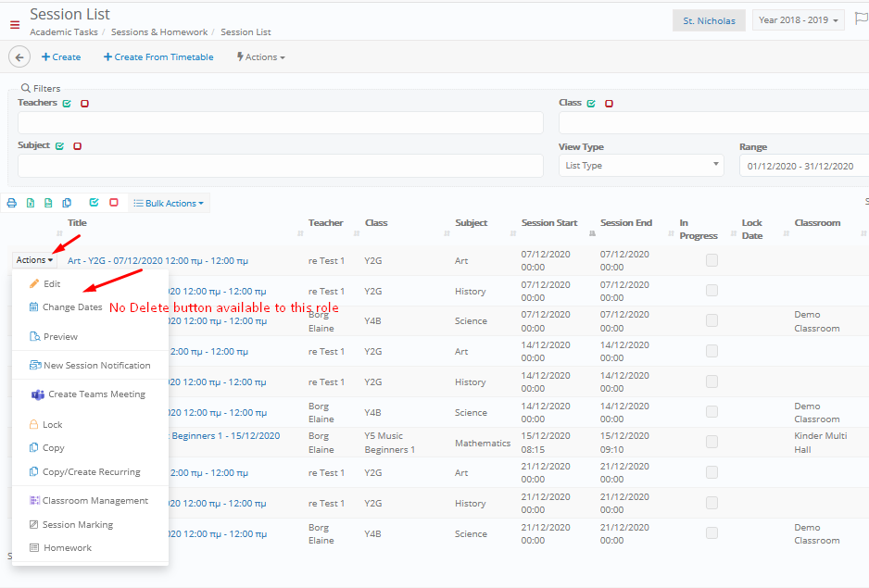Screen dimensions: 869x588
Task: Select all classes with the Class check icon
Action: pyautogui.click(x=591, y=103)
